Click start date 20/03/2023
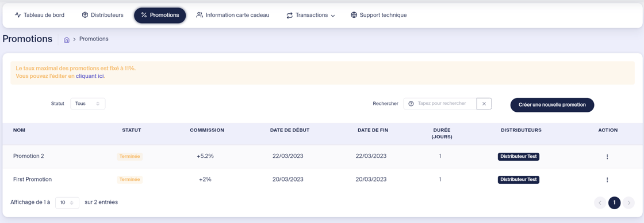The height and width of the screenshot is (223, 644). pos(288,179)
